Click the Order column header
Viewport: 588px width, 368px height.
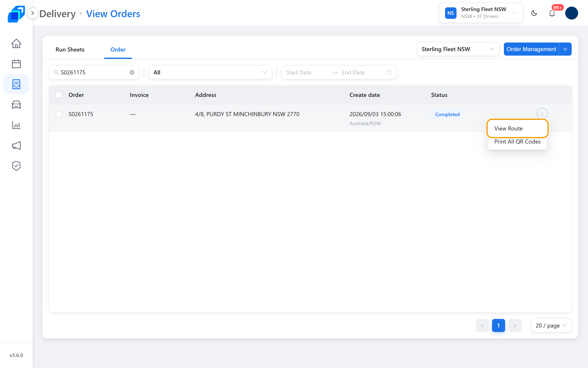click(x=76, y=95)
